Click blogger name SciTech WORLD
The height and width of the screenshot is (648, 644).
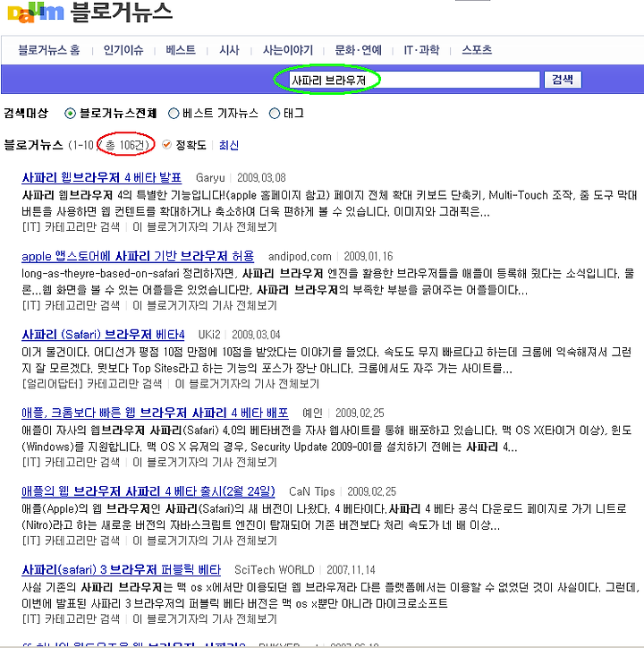tap(275, 570)
